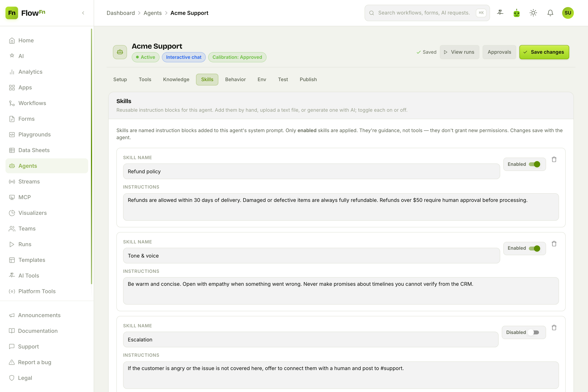Edit the Escalation instructions text area
Viewport: 588px width, 392px height.
click(x=341, y=375)
